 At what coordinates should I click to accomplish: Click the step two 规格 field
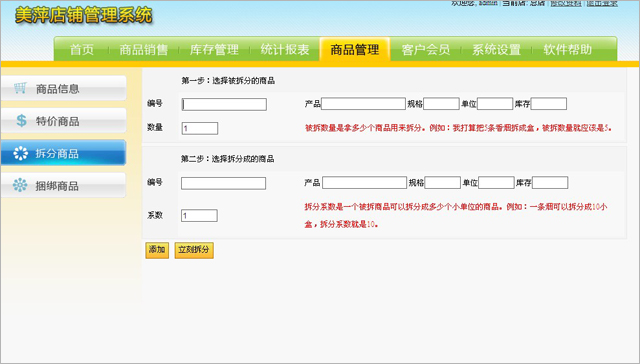click(x=442, y=182)
